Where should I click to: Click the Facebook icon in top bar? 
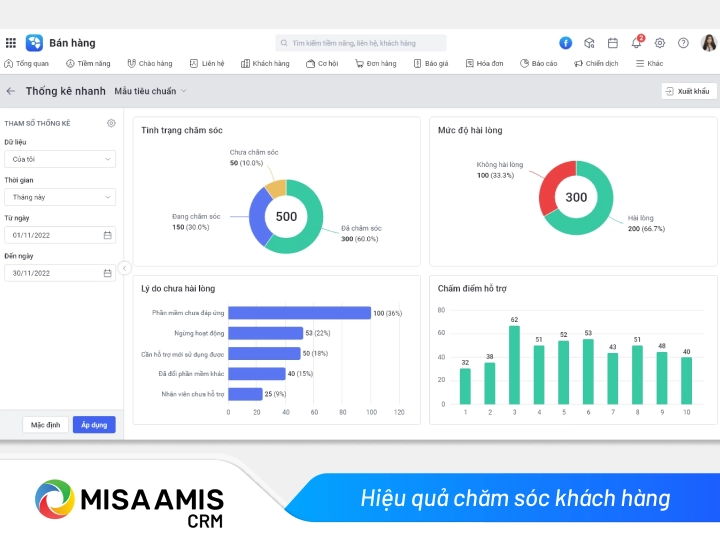(x=565, y=43)
